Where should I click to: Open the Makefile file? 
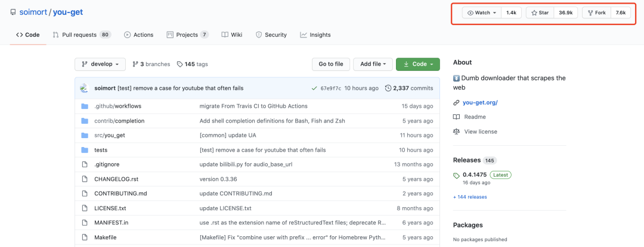coord(106,237)
